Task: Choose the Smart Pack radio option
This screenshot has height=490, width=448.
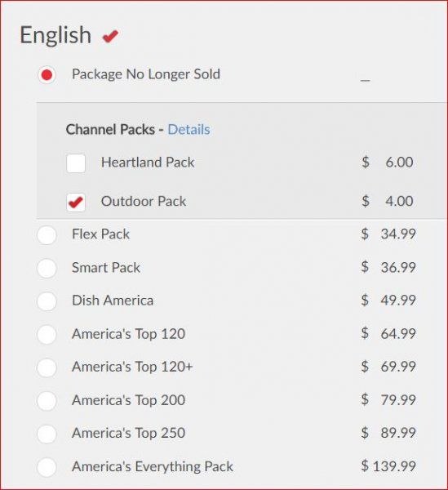Action: 47,268
